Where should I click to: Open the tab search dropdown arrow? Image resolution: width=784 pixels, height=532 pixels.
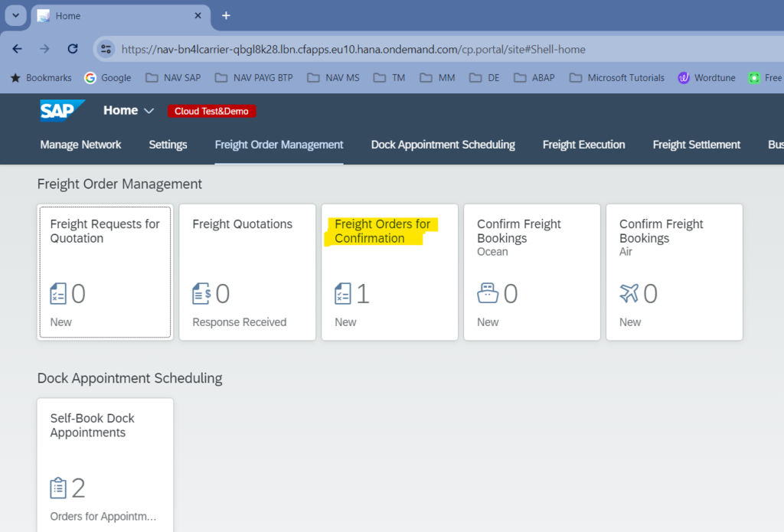15,15
